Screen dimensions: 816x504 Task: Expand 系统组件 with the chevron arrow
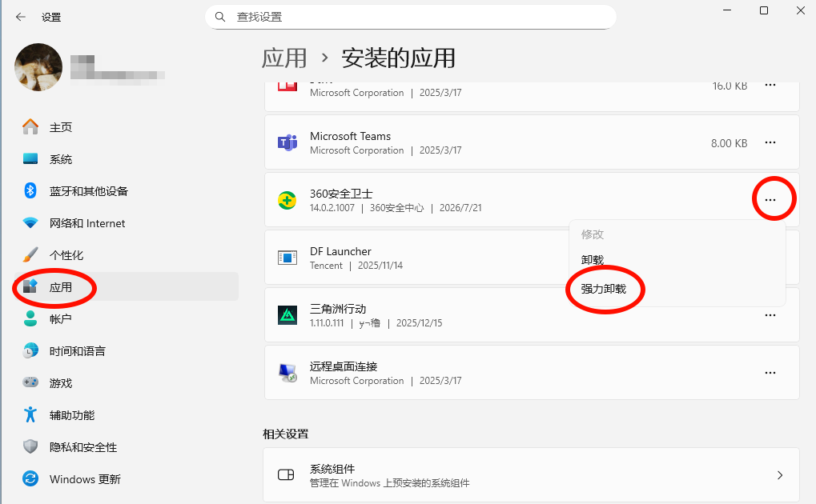780,475
